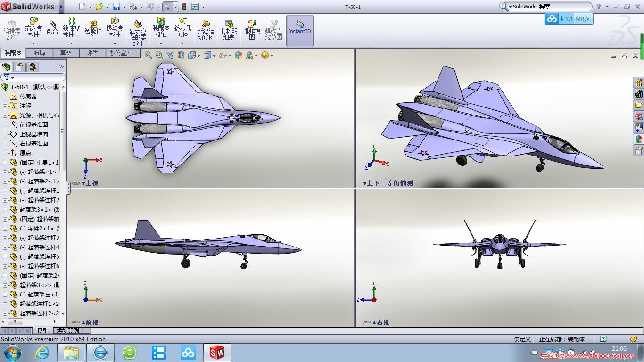Switch to the 布局 (Layout) tab
The image size is (644, 362).
tap(40, 53)
